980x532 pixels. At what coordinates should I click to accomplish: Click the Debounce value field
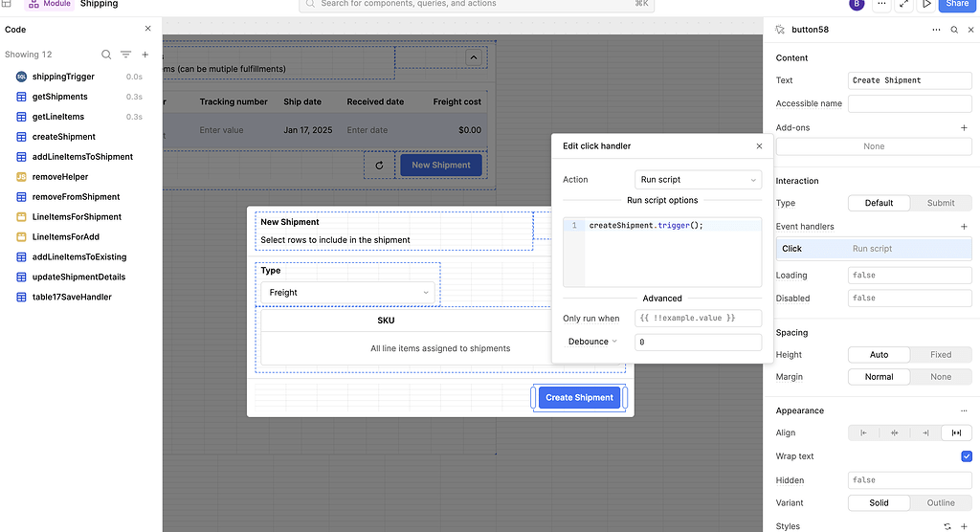coord(698,342)
